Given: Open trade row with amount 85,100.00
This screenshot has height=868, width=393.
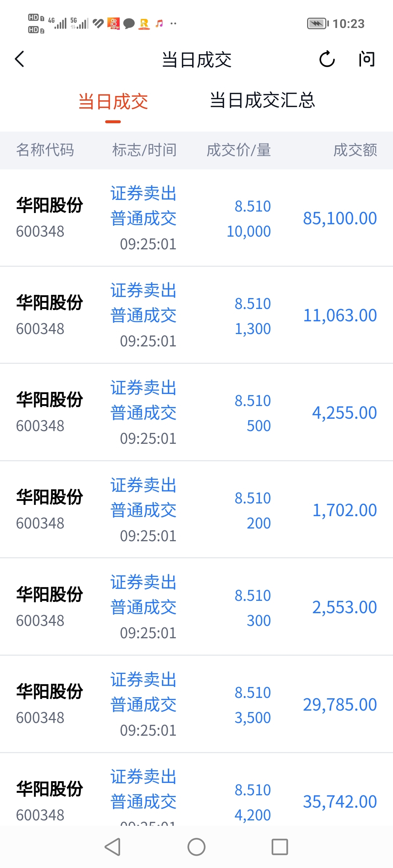Looking at the screenshot, I should [x=196, y=218].
